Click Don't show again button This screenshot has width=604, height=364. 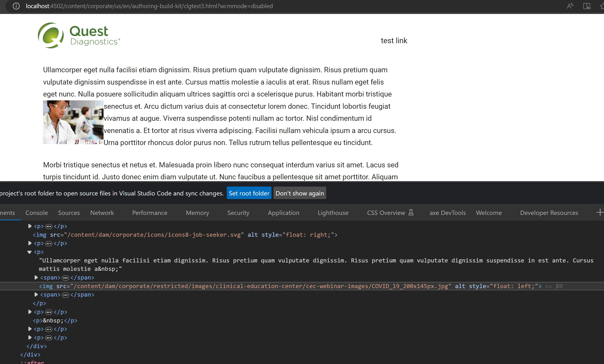point(300,193)
